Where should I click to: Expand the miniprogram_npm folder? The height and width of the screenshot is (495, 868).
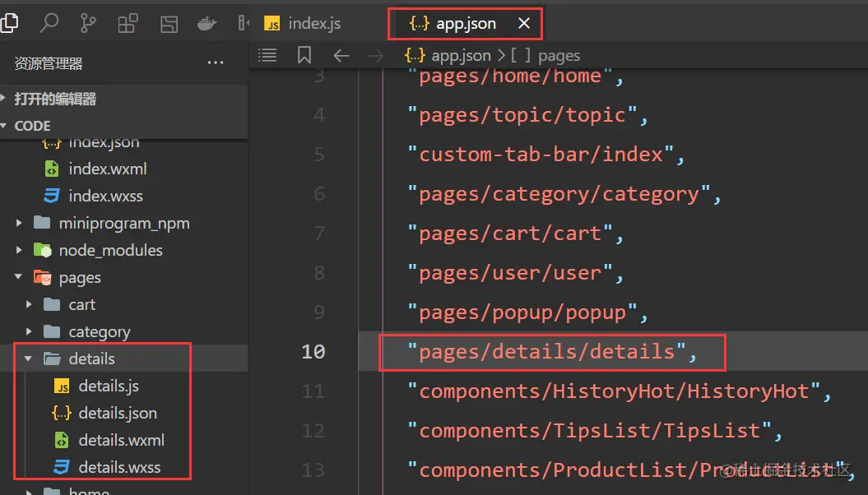pos(124,223)
